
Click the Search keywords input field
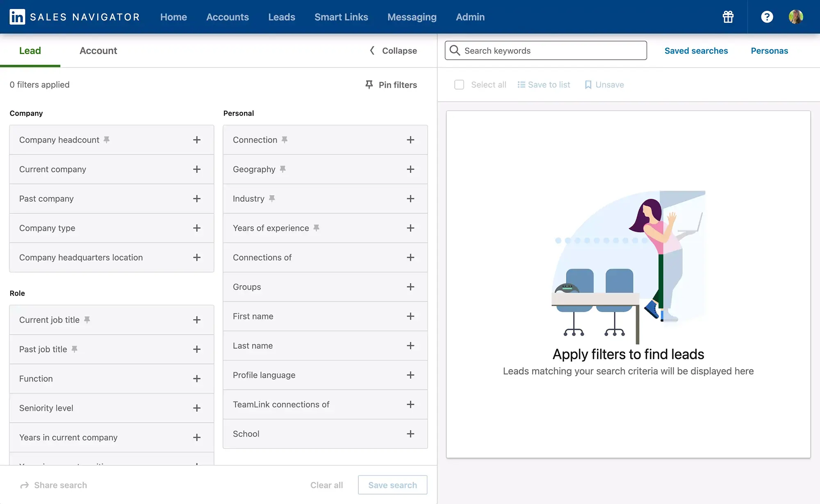[x=545, y=50]
